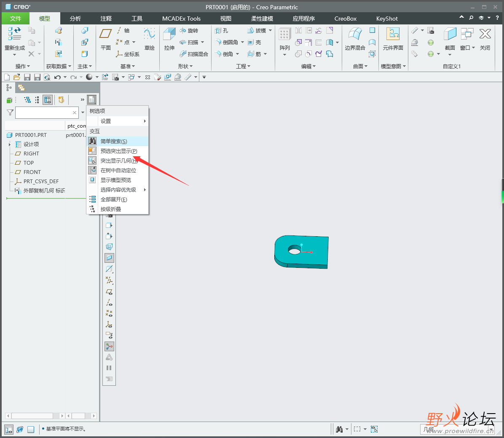
Task: Expand the Model Intent (模型意图) group dropdown
Action: [393, 66]
